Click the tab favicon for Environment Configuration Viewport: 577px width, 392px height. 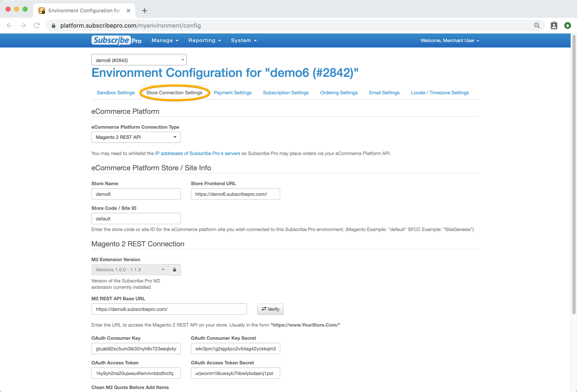tap(42, 11)
